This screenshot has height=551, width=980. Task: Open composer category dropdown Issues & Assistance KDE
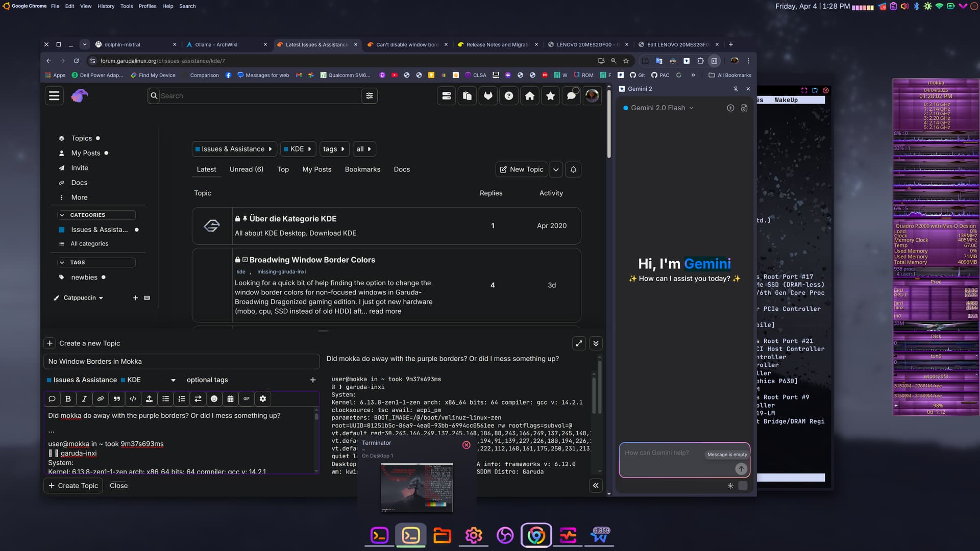(x=111, y=380)
